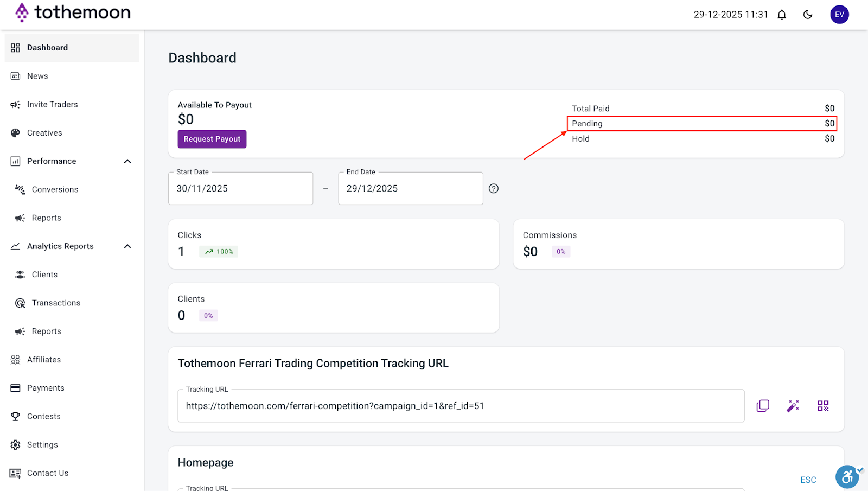This screenshot has height=491, width=868.
Task: Click the Dashboard grid icon
Action: [x=15, y=48]
